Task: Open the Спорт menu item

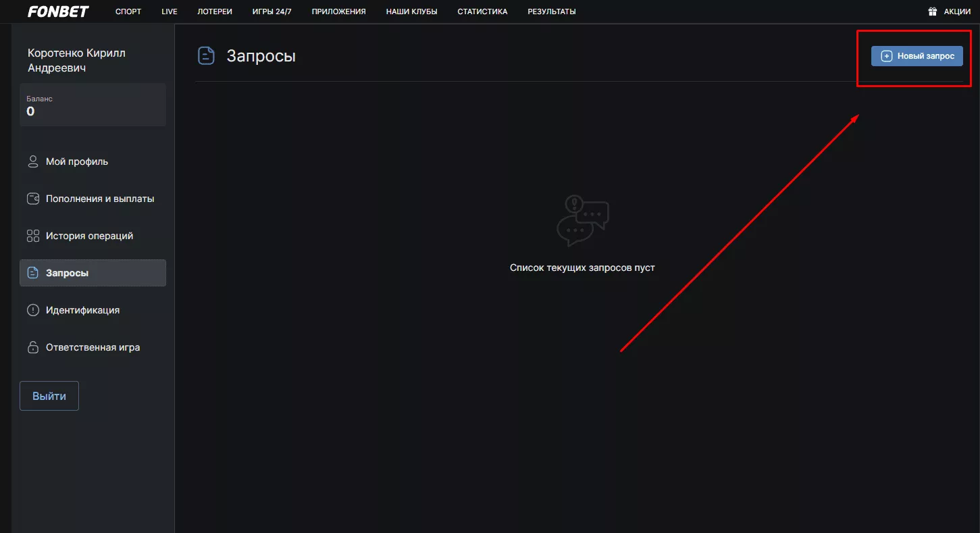Action: tap(128, 11)
